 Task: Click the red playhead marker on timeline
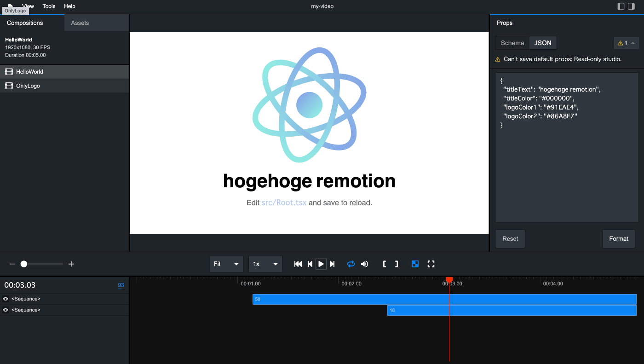pos(449,279)
